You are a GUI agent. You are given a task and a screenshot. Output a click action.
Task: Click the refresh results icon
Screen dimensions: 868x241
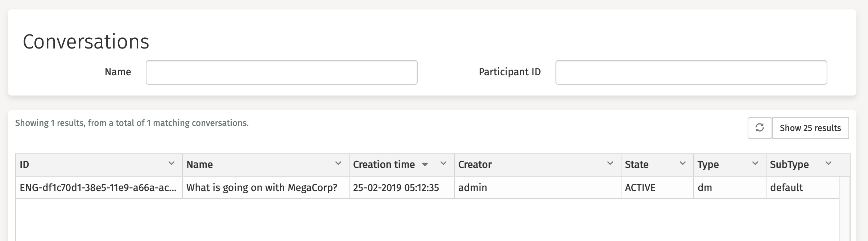tap(760, 128)
